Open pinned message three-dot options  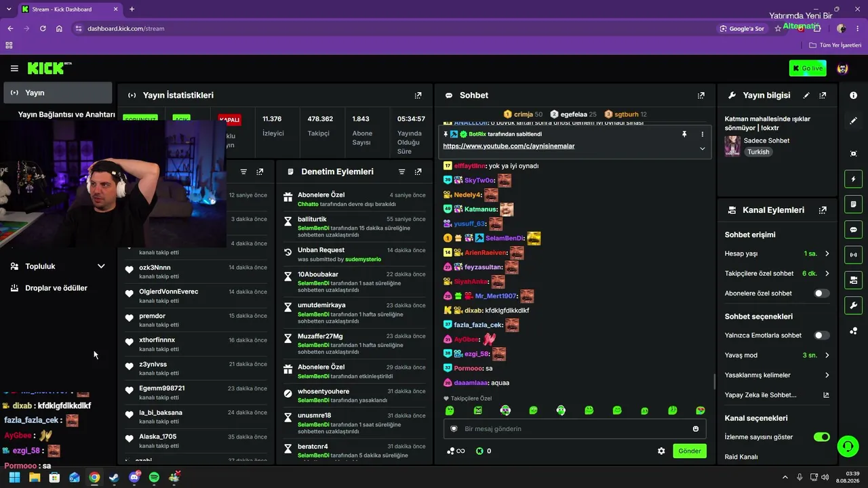[702, 134]
